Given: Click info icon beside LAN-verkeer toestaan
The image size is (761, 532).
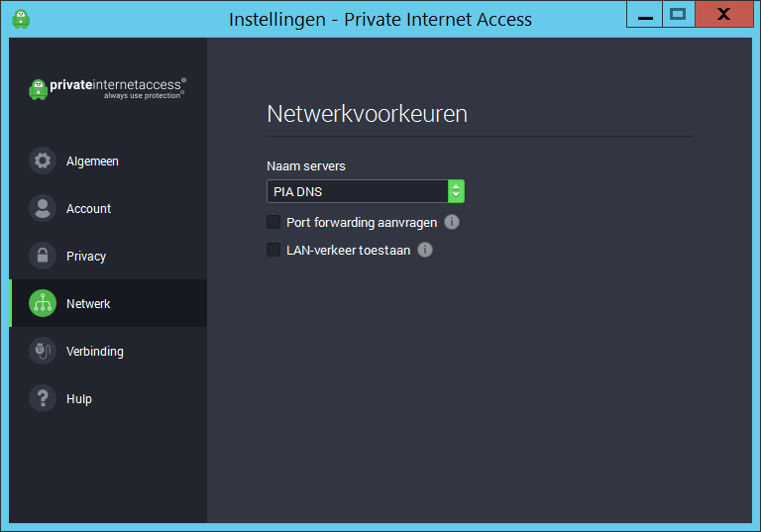Looking at the screenshot, I should tap(425, 250).
